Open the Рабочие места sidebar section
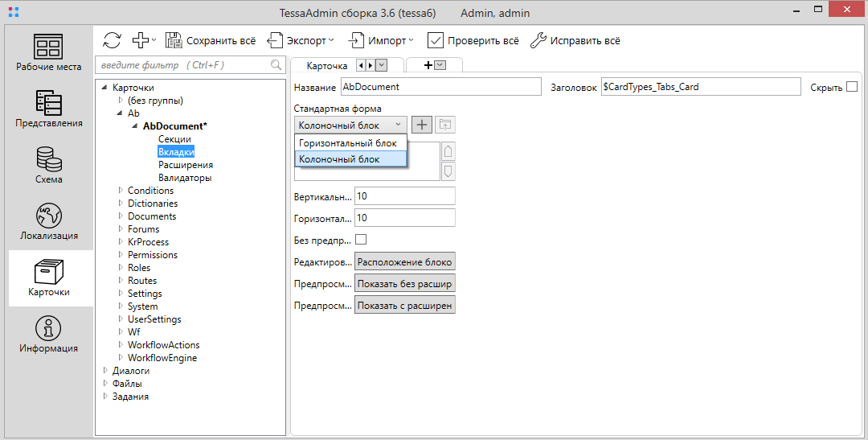Viewport: 868px width, 440px height. pos(49,52)
